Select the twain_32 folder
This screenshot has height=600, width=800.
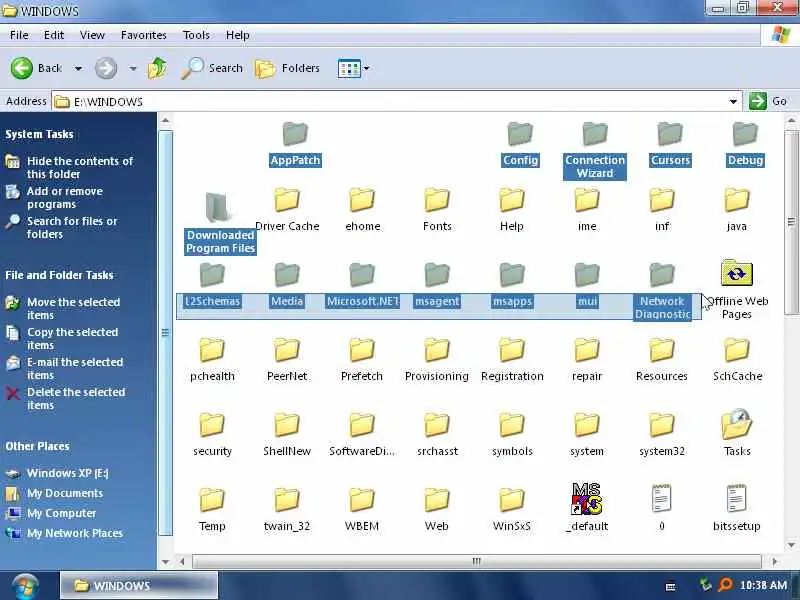click(x=287, y=510)
